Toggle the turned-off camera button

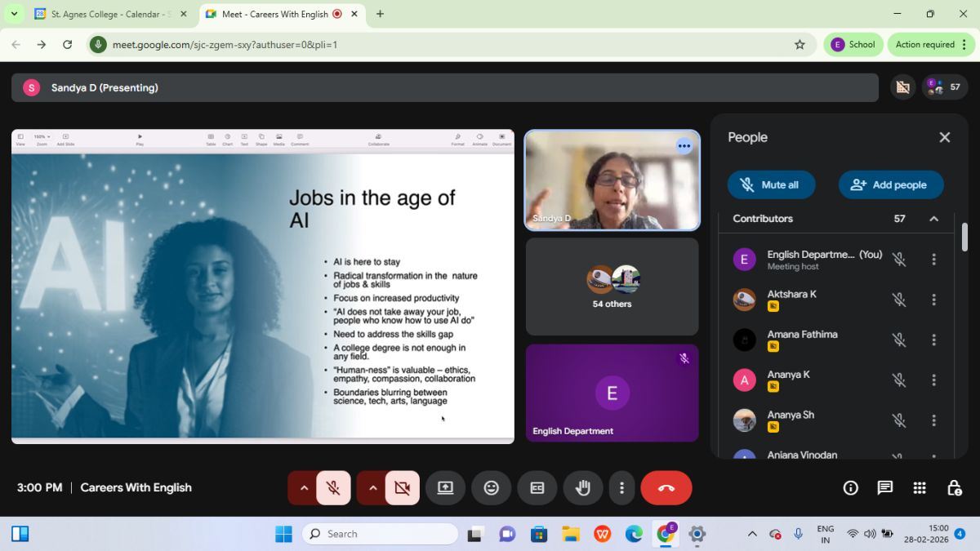click(x=402, y=488)
